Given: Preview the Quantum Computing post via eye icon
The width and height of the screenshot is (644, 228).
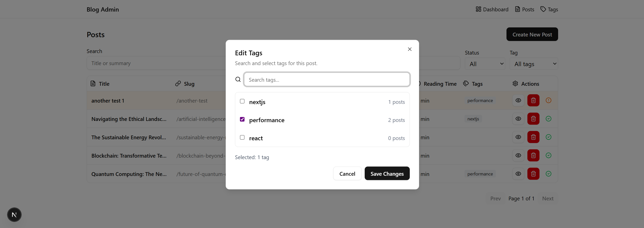Looking at the screenshot, I should pos(518,174).
